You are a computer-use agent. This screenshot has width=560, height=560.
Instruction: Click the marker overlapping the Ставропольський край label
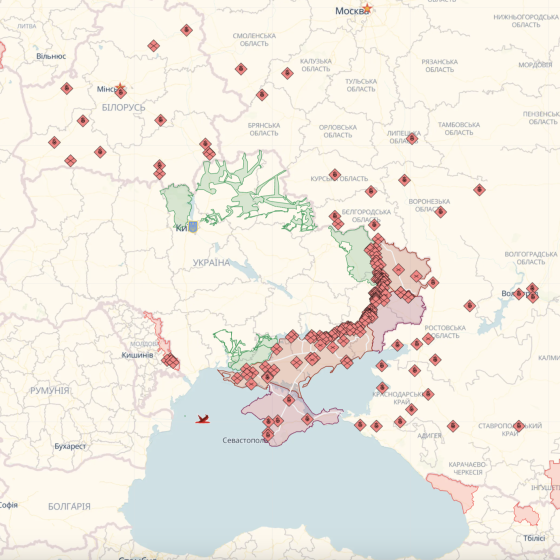pyautogui.click(x=519, y=426)
